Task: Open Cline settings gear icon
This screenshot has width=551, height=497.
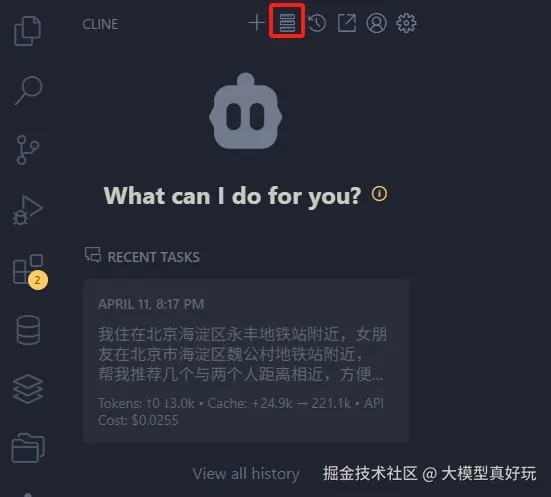Action: click(x=406, y=23)
